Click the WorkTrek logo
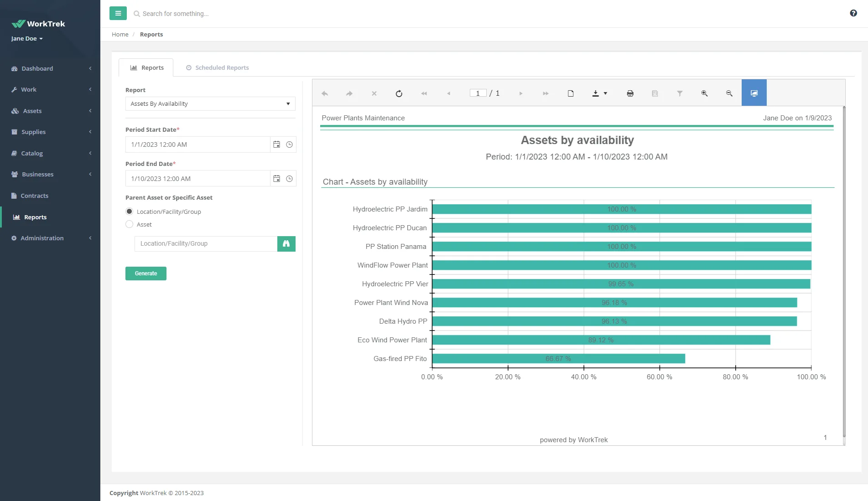This screenshot has height=501, width=868. click(x=38, y=24)
